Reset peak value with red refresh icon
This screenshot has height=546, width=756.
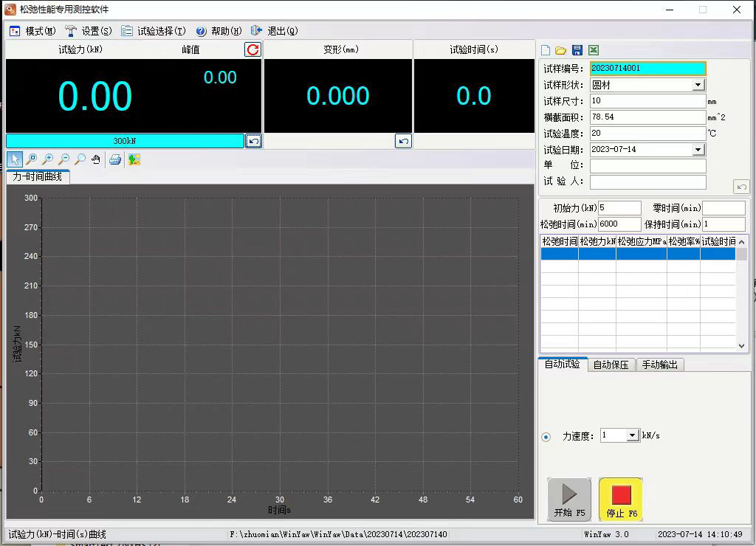pyautogui.click(x=252, y=49)
